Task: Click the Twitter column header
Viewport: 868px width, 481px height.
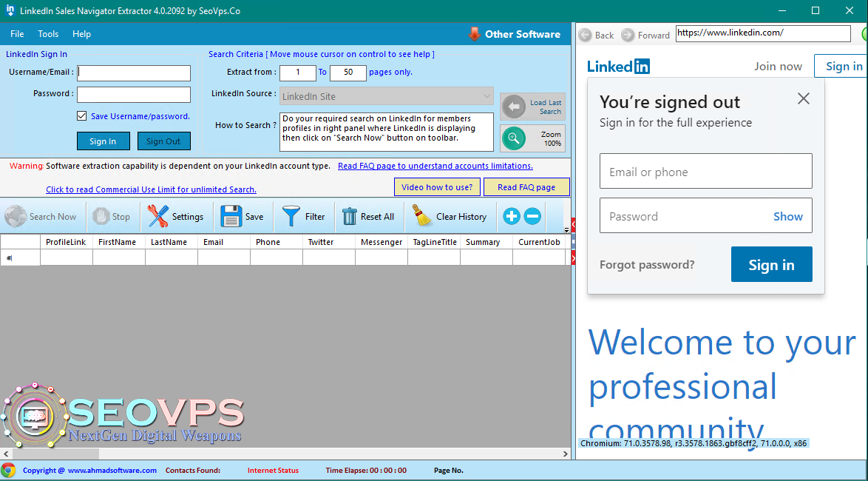Action: pyautogui.click(x=329, y=242)
